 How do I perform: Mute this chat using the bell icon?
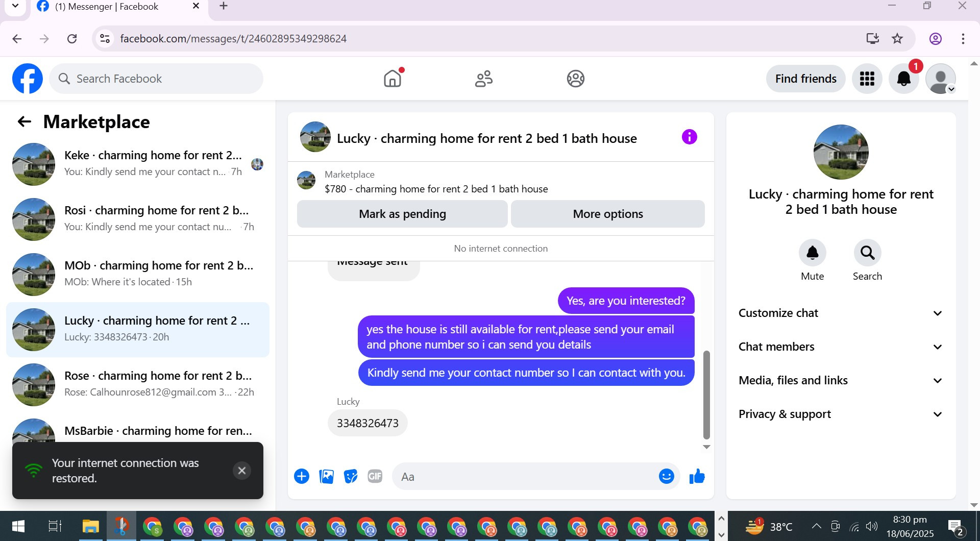click(x=812, y=253)
